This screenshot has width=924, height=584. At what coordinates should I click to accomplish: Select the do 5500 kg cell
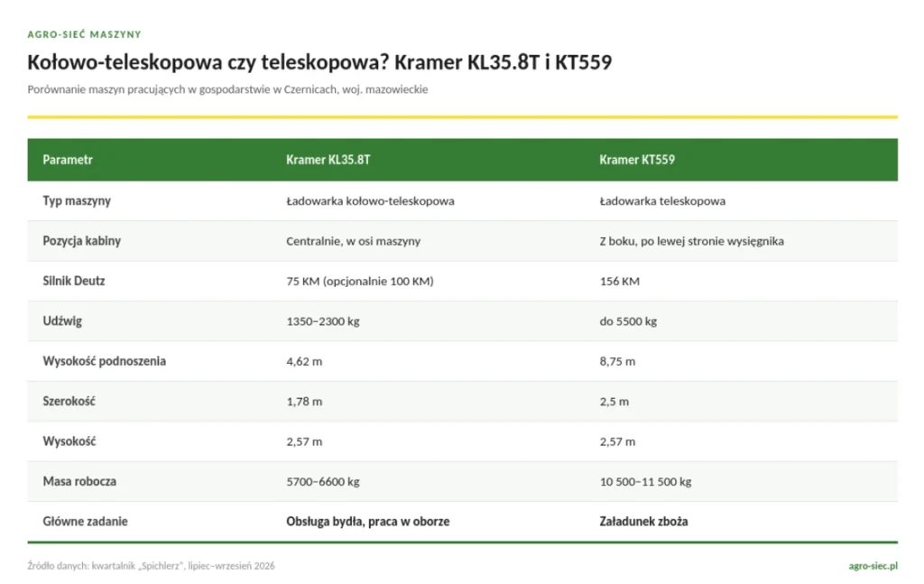tap(628, 321)
